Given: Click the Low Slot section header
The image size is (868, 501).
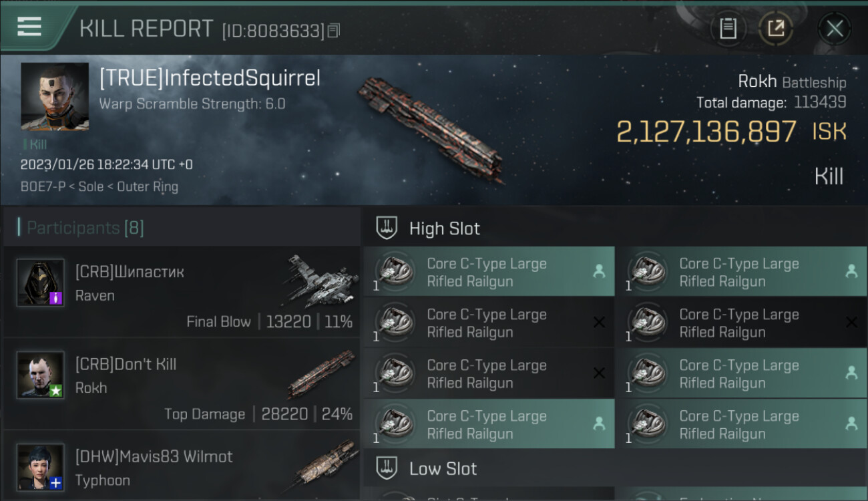Looking at the screenshot, I should (443, 469).
